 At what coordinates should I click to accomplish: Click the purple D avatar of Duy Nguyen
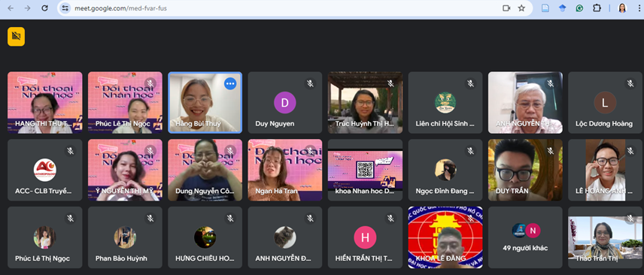click(x=285, y=102)
